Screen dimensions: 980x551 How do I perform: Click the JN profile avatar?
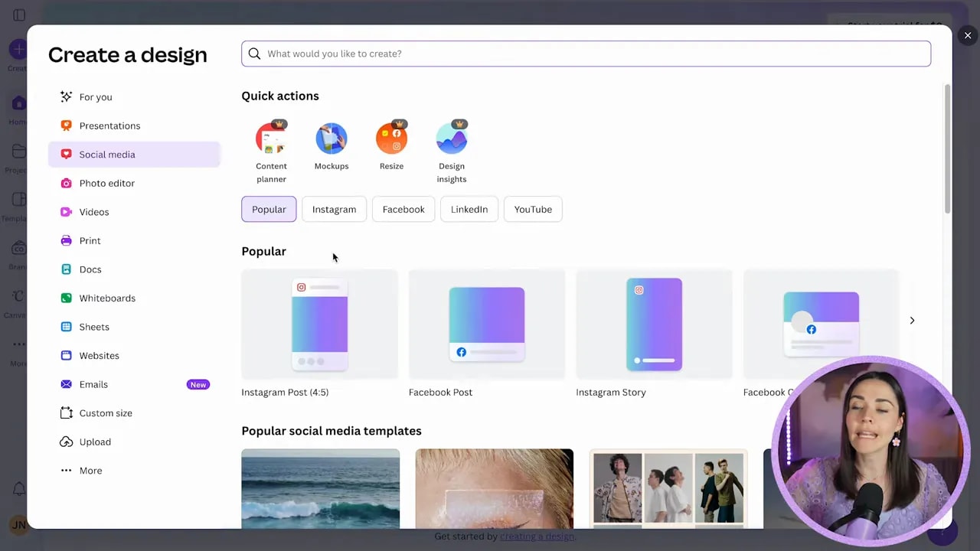pos(18,525)
